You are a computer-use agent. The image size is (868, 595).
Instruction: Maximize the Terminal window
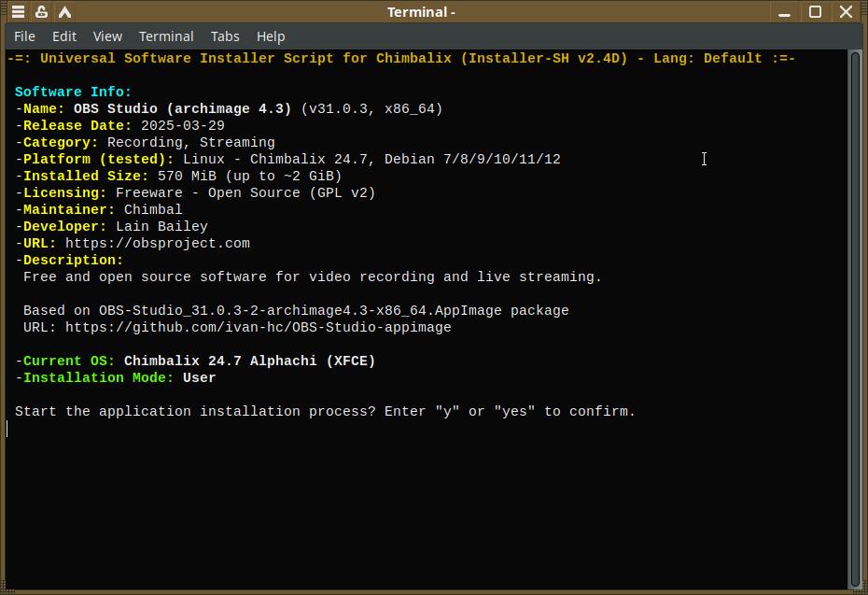tap(815, 12)
